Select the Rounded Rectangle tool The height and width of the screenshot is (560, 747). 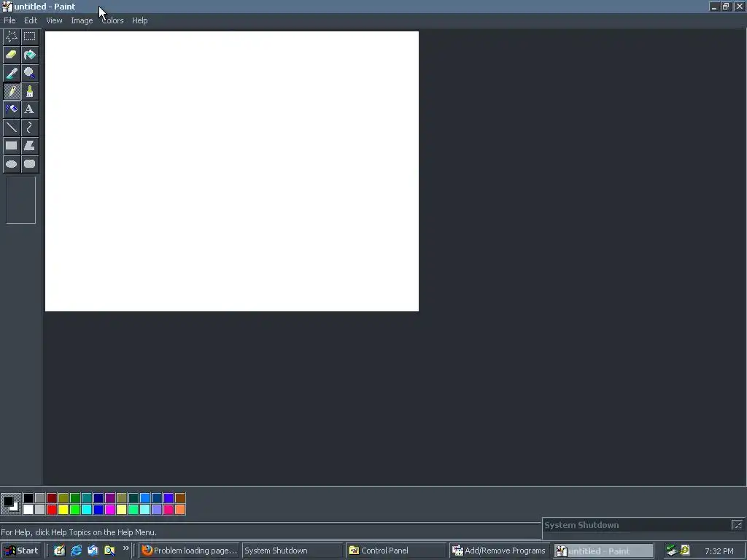coord(29,164)
